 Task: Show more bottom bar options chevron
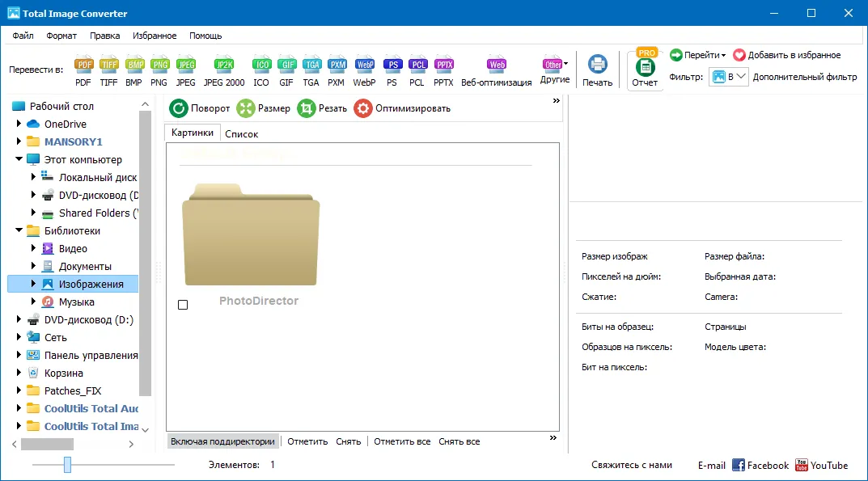(x=553, y=438)
